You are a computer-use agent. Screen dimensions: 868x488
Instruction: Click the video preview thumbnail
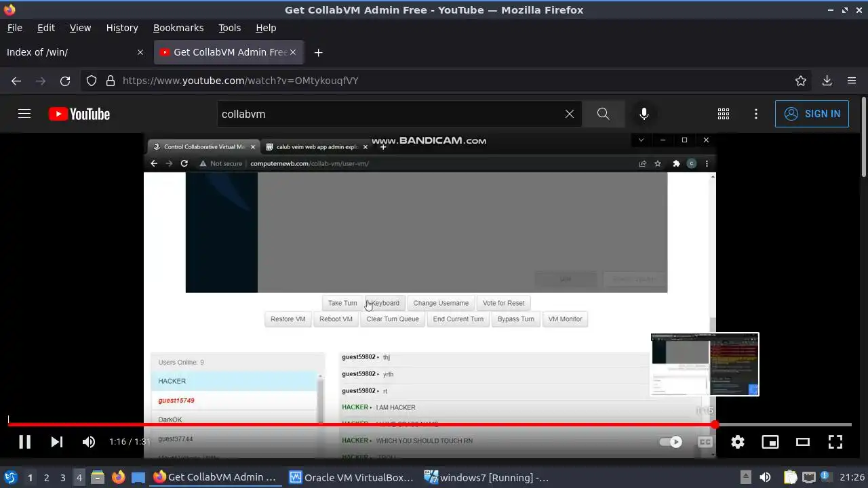point(705,364)
